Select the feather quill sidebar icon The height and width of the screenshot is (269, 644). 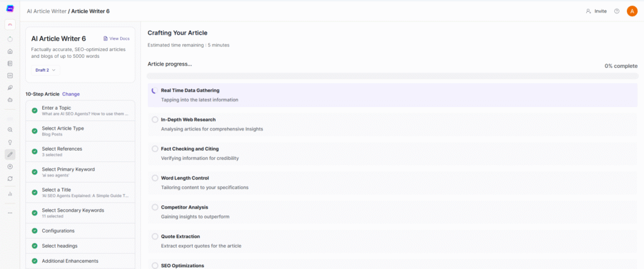click(10, 88)
